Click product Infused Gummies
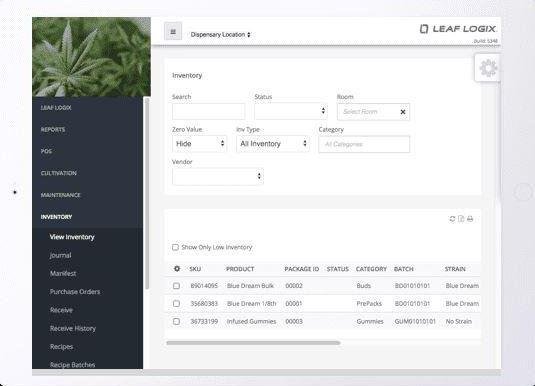 (251, 321)
